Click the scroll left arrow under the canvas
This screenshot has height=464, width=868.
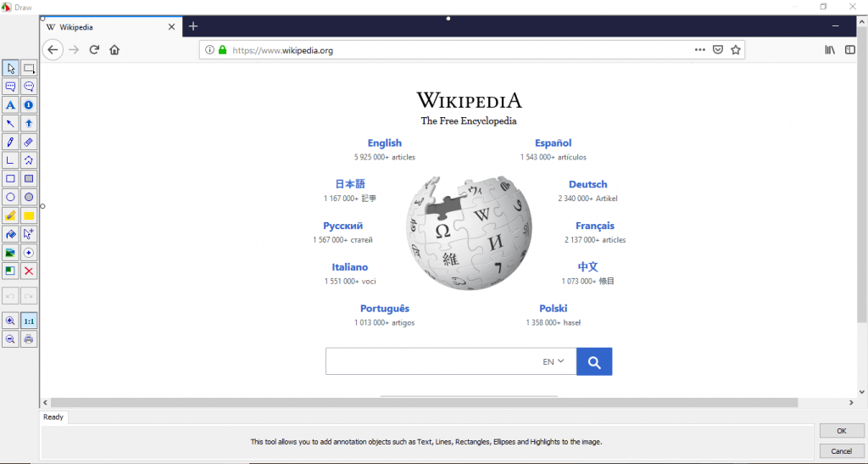point(46,403)
